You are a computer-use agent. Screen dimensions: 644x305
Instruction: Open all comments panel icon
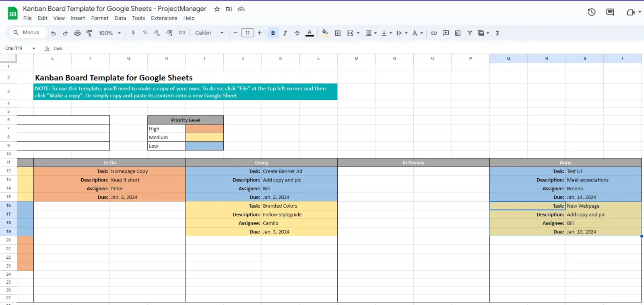point(610,12)
